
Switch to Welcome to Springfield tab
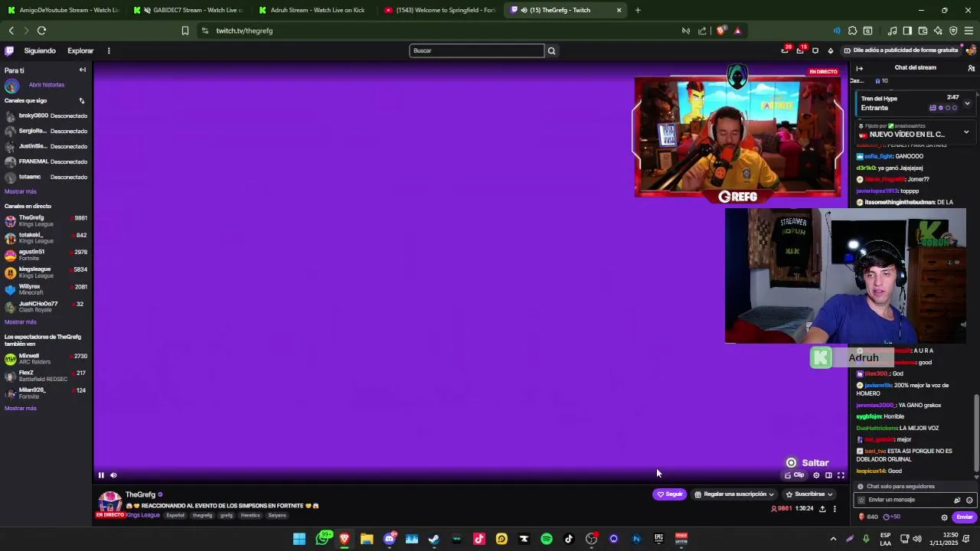[x=440, y=10]
